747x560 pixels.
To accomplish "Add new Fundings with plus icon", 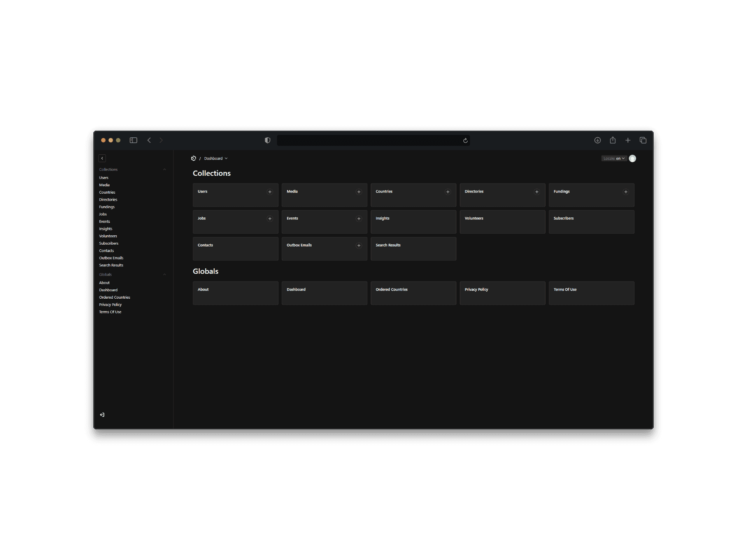I will [626, 192].
